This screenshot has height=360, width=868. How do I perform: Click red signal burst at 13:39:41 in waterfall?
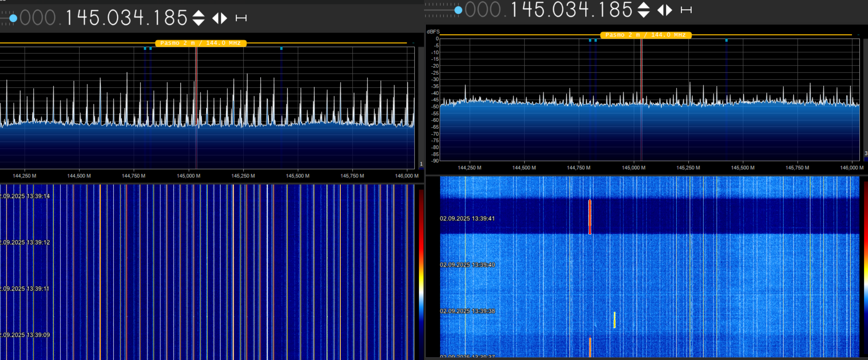coord(590,217)
